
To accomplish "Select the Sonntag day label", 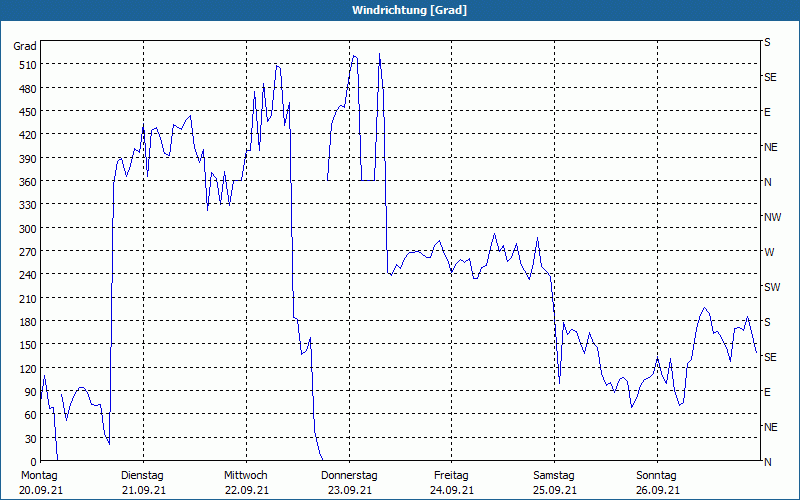I will pos(656,476).
